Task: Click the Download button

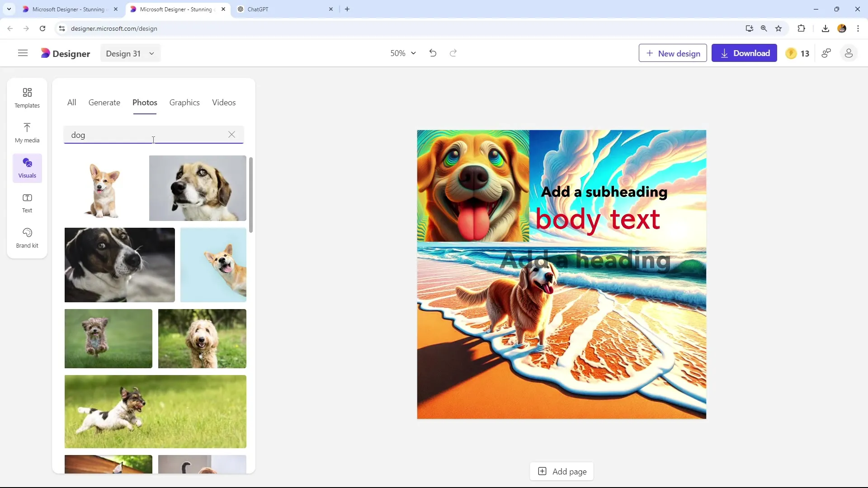Action: (x=744, y=53)
